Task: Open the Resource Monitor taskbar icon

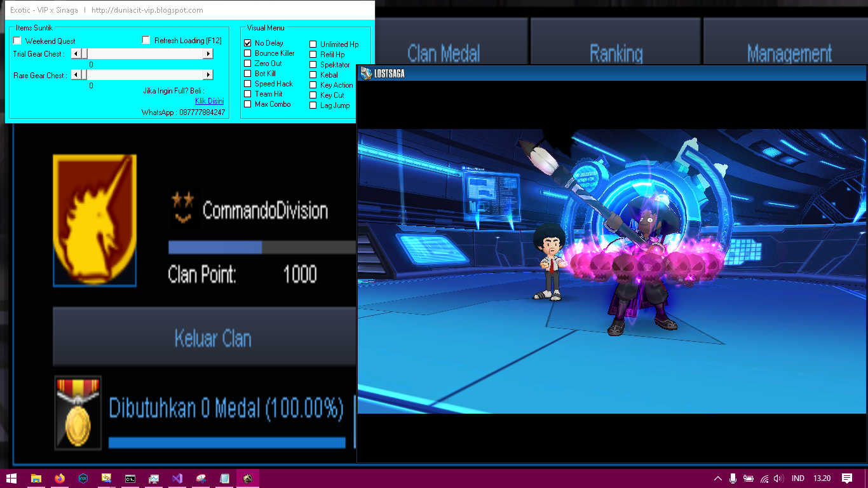Action: 154,478
